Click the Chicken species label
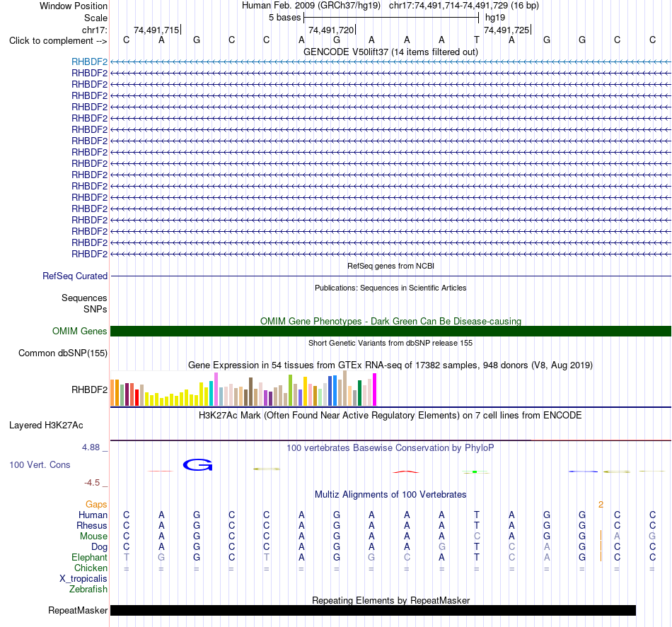This screenshot has width=672, height=627. click(91, 568)
